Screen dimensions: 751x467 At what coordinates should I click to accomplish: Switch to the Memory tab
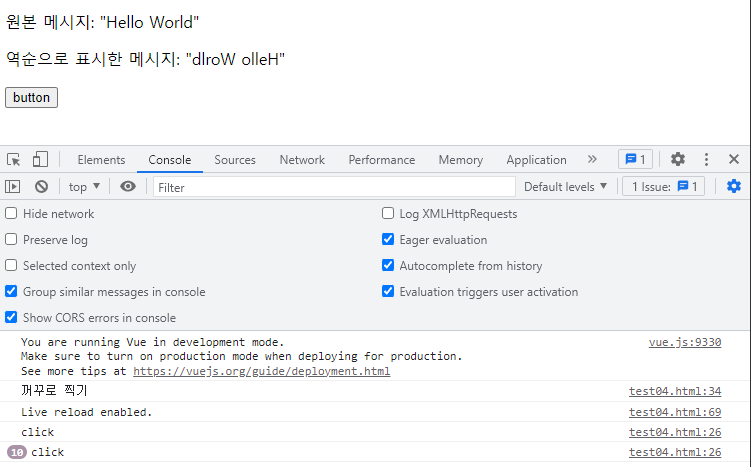point(461,159)
